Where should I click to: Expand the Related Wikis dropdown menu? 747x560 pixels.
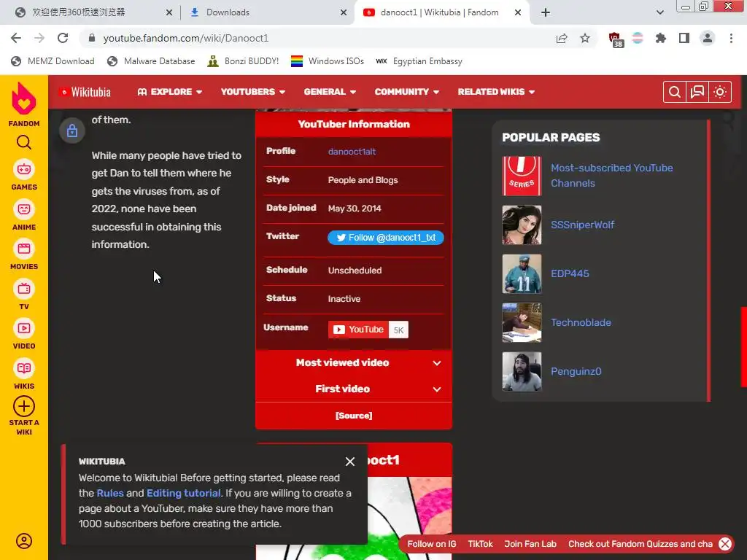[x=496, y=92]
